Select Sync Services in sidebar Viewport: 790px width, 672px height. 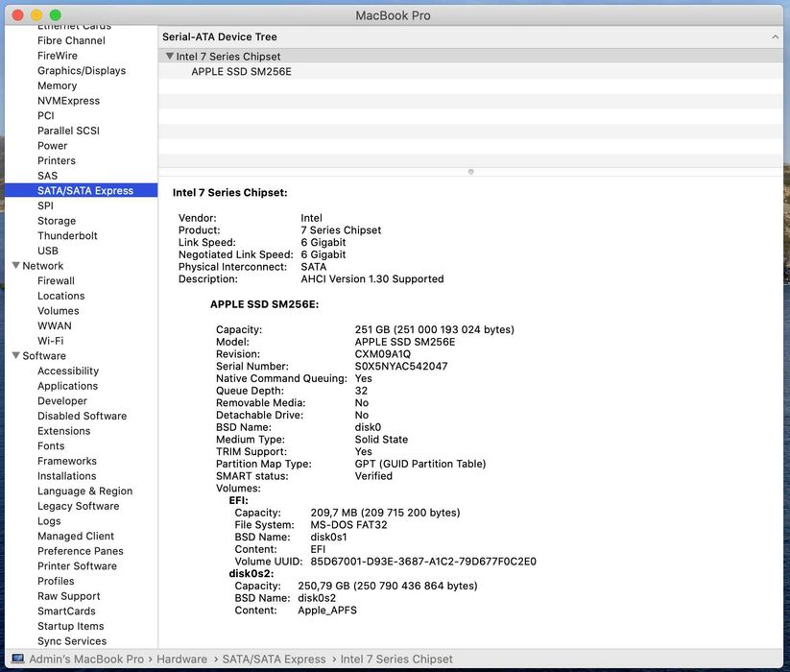(72, 641)
